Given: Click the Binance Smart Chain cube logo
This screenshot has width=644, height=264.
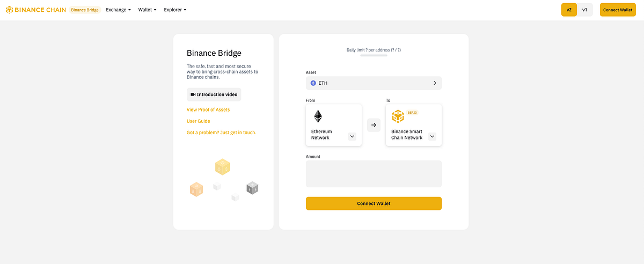Looking at the screenshot, I should 398,116.
